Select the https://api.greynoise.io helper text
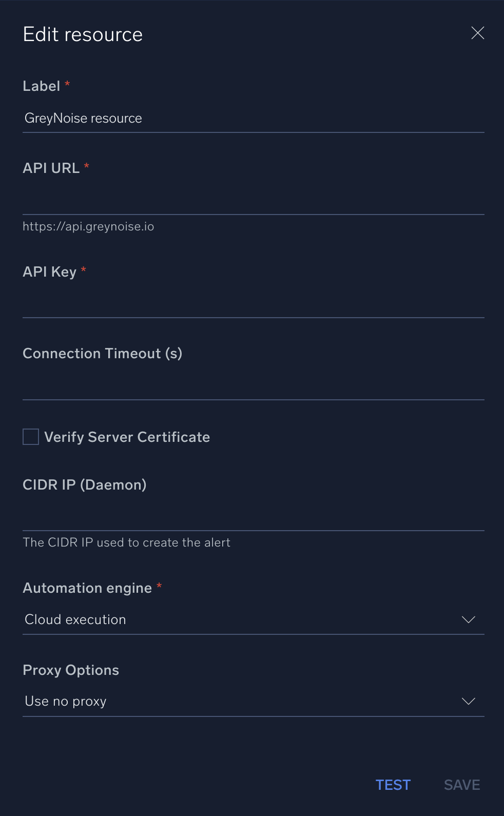This screenshot has width=504, height=816. (x=88, y=226)
